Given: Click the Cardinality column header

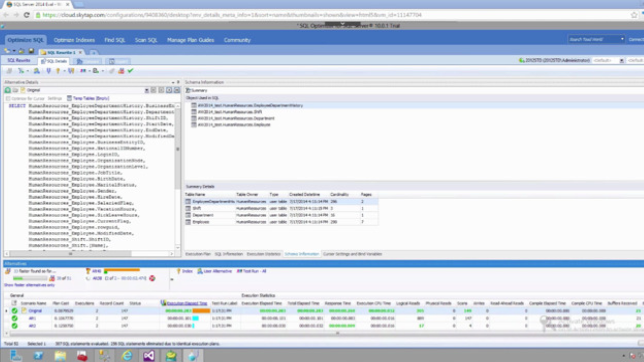Looking at the screenshot, I should (x=339, y=194).
